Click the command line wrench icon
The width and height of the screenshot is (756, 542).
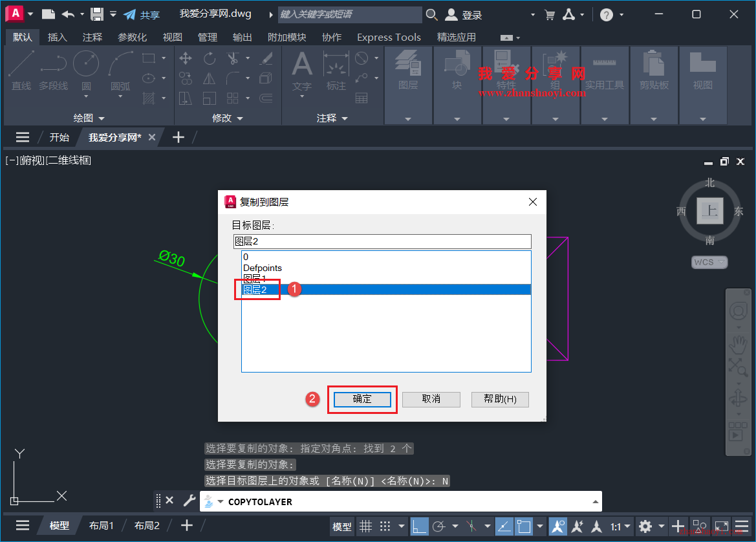pos(189,501)
